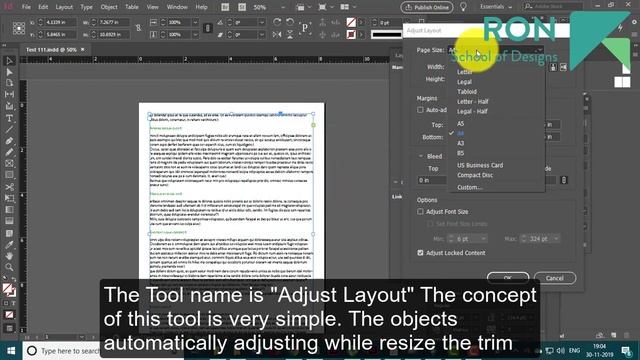
Task: Open scale Y percentage dropdown
Action: tap(195, 35)
